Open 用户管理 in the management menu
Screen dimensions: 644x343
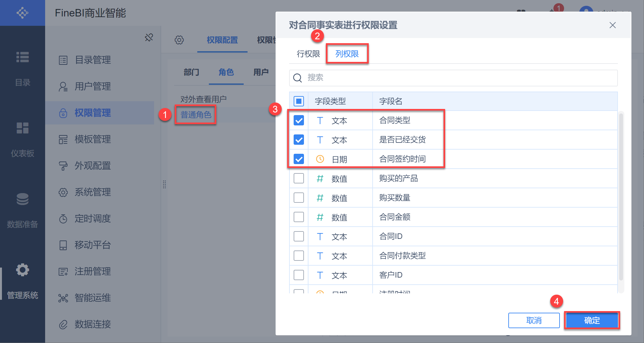pyautogui.click(x=93, y=86)
